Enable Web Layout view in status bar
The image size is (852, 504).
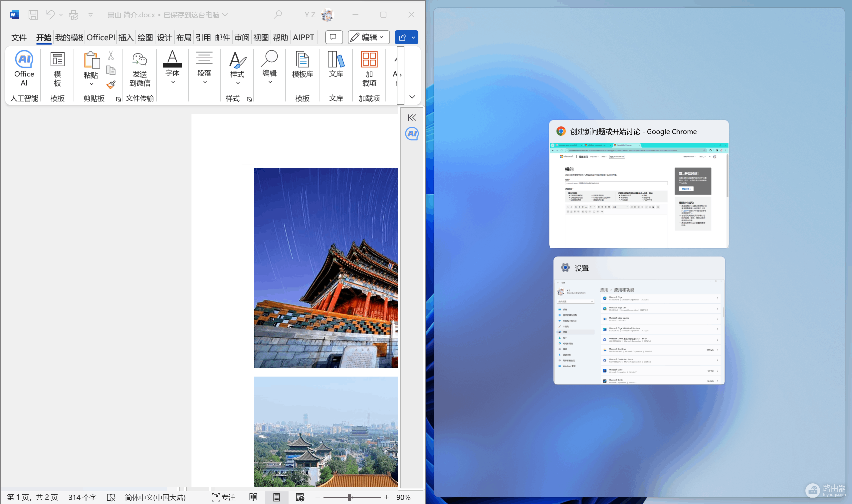click(300, 497)
